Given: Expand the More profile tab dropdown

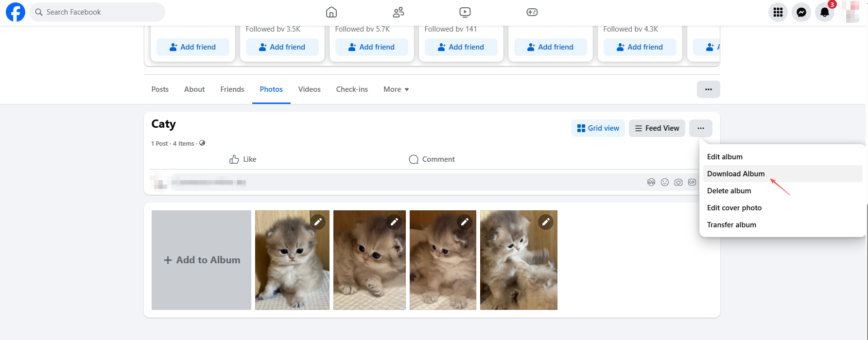Looking at the screenshot, I should pyautogui.click(x=396, y=89).
